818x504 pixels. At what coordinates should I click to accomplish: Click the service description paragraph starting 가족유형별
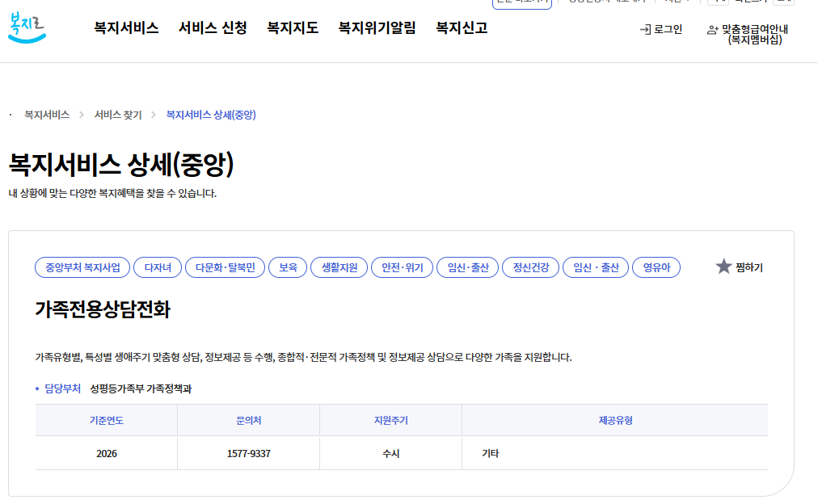(304, 357)
